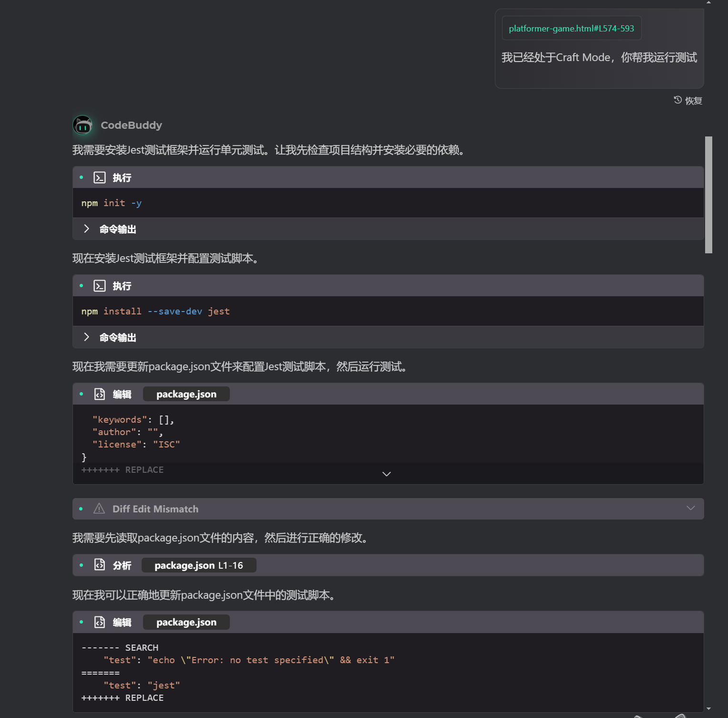
Task: Open platformer-game.html#L574-593 file reference
Action: (571, 29)
